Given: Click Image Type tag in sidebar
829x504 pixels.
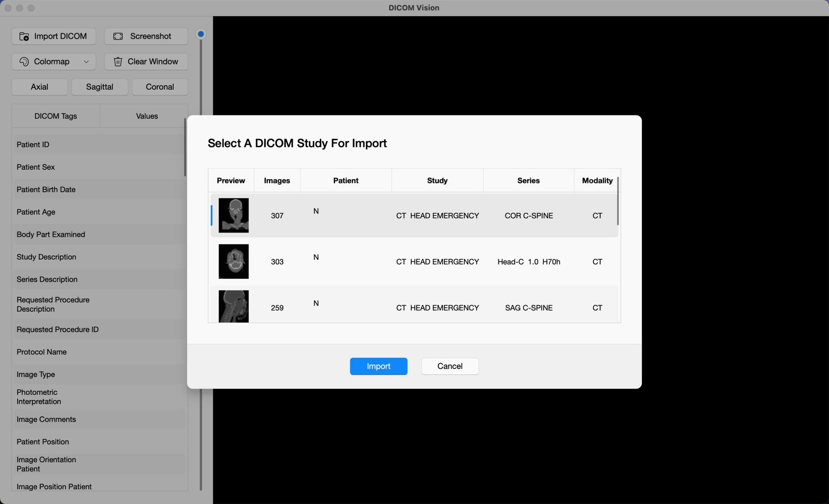Looking at the screenshot, I should [x=36, y=374].
